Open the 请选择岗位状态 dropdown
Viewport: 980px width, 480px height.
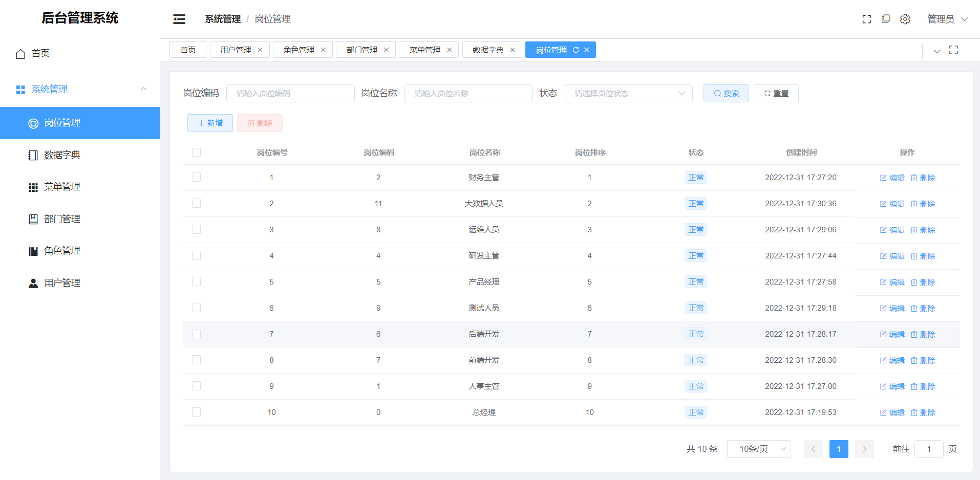[x=629, y=93]
